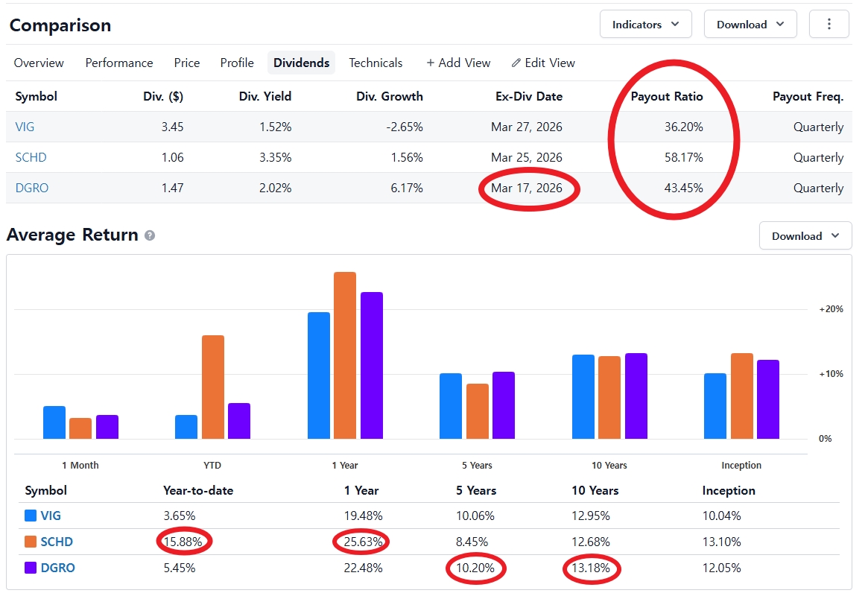Switch to the Performance tab
This screenshot has width=868, height=596.
[119, 63]
